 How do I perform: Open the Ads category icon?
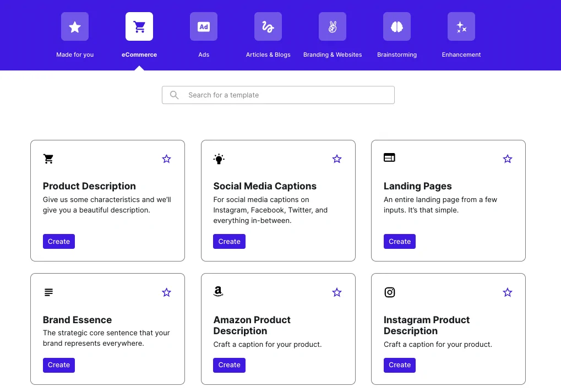click(204, 26)
